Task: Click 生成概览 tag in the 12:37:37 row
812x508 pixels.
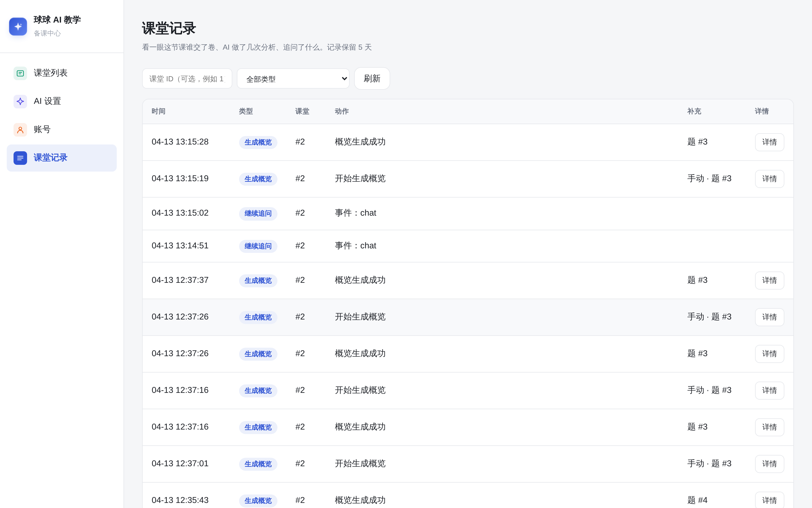Action: click(x=258, y=281)
